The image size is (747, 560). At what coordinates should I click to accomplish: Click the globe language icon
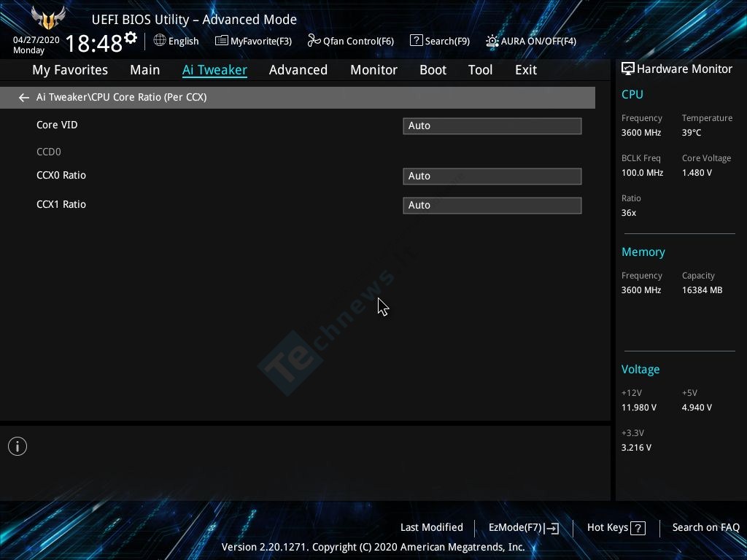coord(160,41)
